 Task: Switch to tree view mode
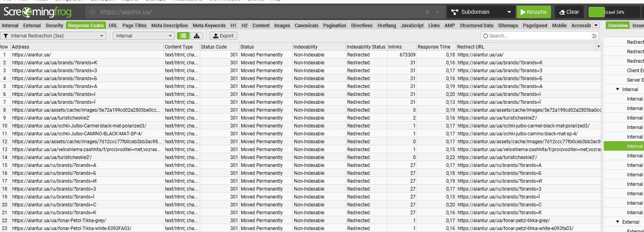coord(197,36)
